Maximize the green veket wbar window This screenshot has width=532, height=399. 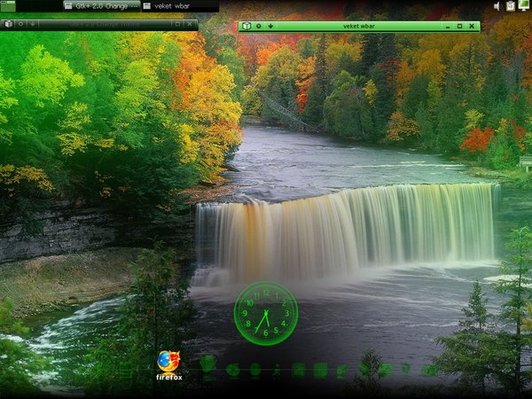460,26
